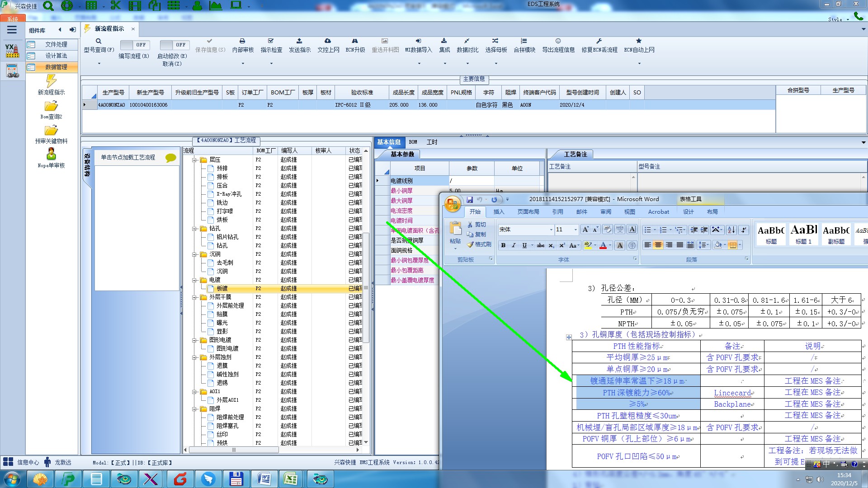868x488 pixels.
Task: Collapse the 阻焊 tree node
Action: 195,409
